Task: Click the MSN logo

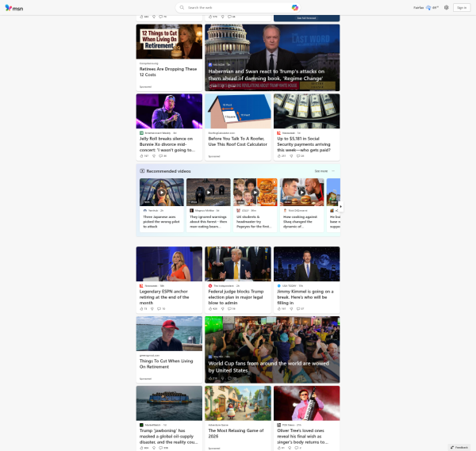Action: pos(14,8)
